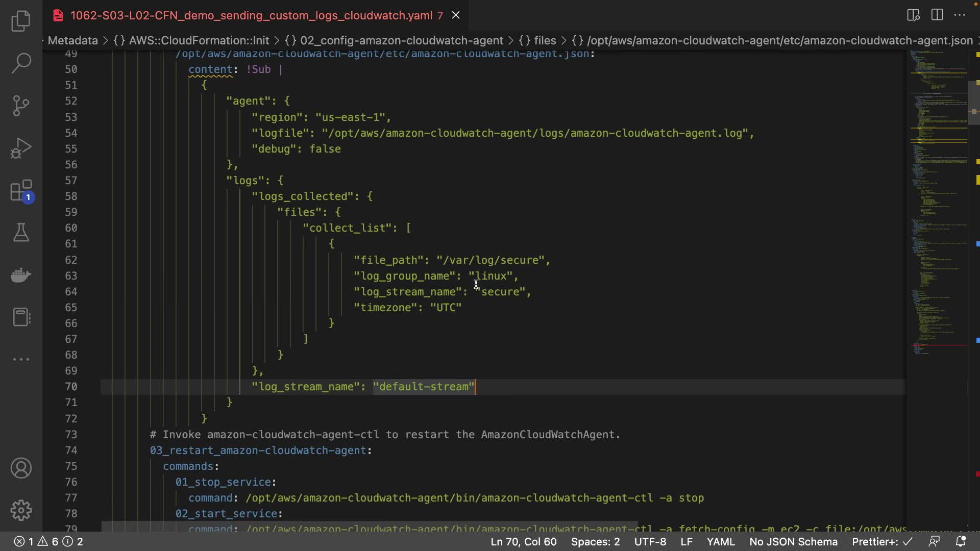The image size is (980, 551).
Task: Open the Extensions view with badge
Action: click(21, 191)
